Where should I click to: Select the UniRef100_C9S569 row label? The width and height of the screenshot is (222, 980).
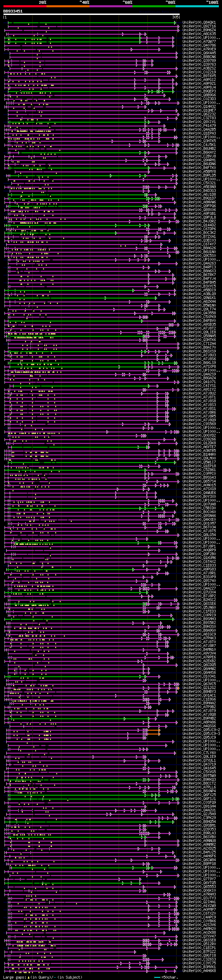tap(199, 424)
